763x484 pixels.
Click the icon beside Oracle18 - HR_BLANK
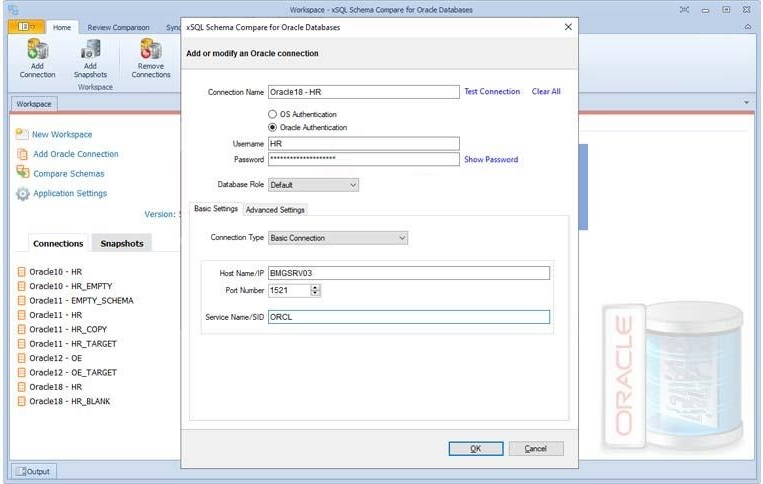coord(21,401)
